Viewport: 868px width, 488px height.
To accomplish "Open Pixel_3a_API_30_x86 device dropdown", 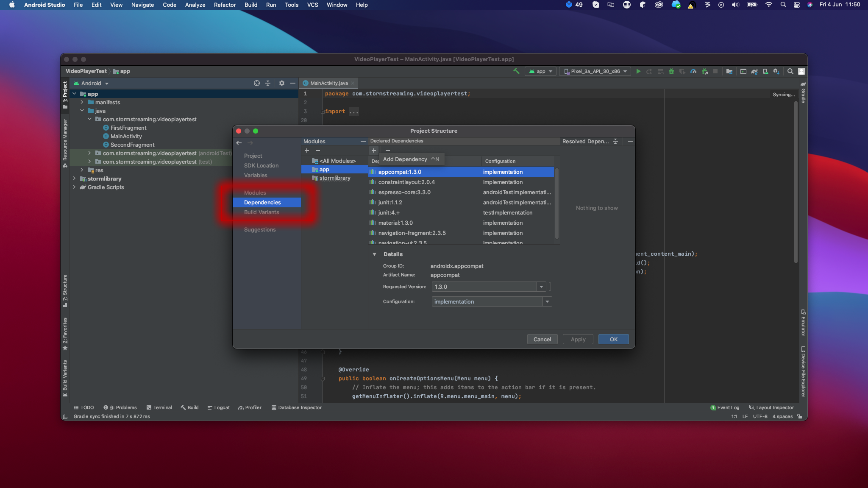I will (595, 71).
